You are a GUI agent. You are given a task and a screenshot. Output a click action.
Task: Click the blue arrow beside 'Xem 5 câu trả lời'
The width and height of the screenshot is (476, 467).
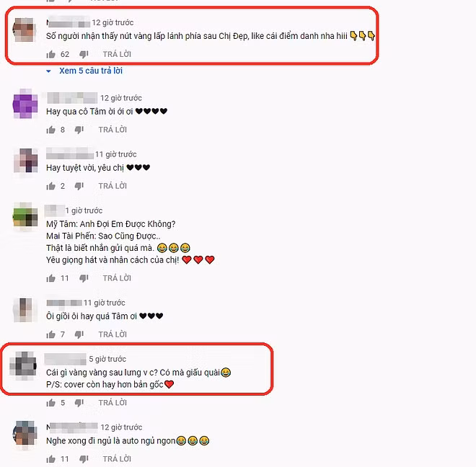(48, 71)
